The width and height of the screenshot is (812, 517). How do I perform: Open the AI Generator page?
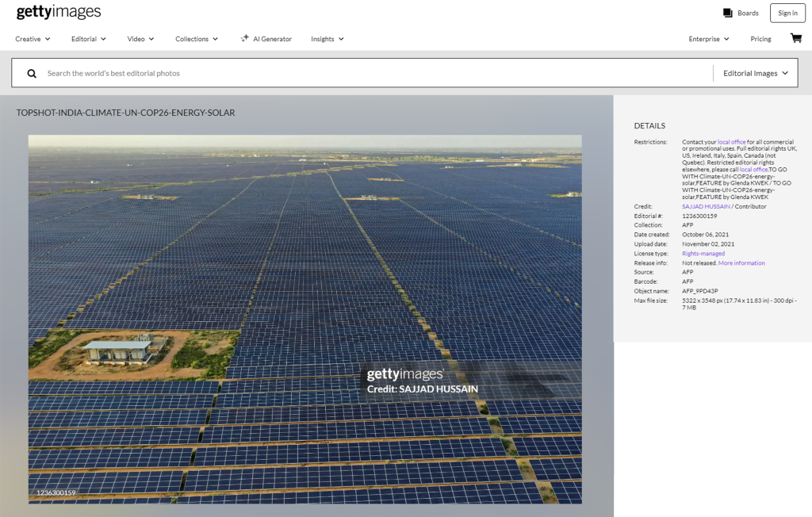(x=266, y=39)
